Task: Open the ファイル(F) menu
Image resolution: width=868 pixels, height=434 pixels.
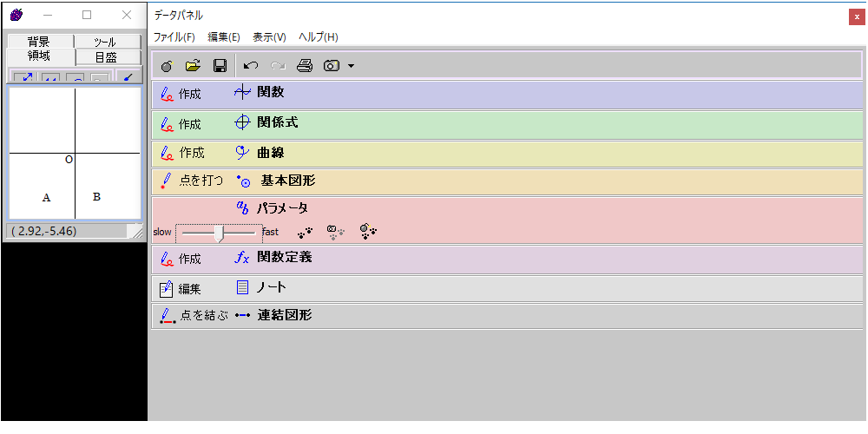Action: coord(174,37)
